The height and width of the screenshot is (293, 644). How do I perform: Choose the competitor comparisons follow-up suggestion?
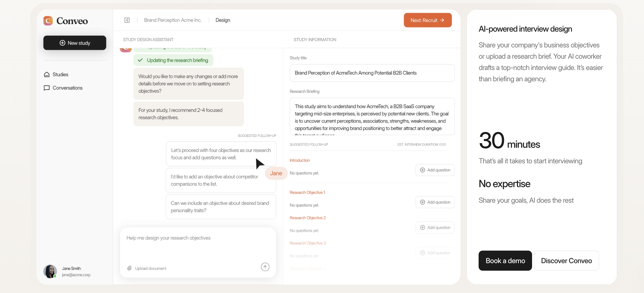click(214, 180)
